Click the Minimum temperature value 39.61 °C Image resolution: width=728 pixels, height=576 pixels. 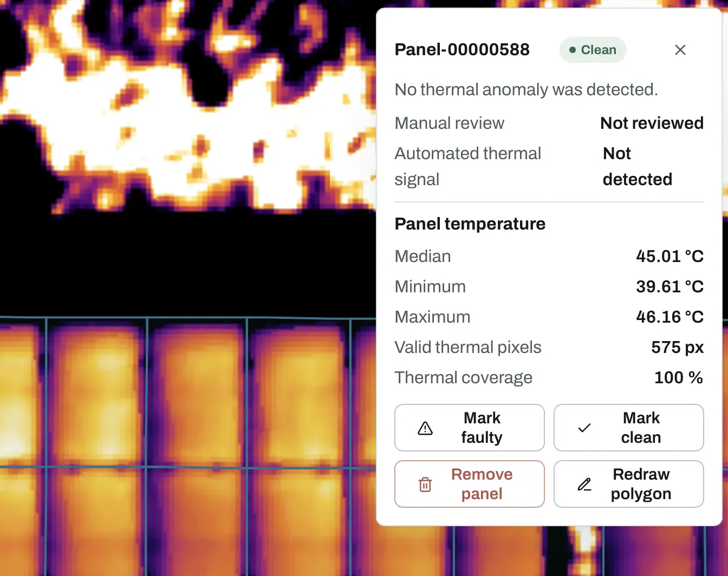(x=669, y=286)
